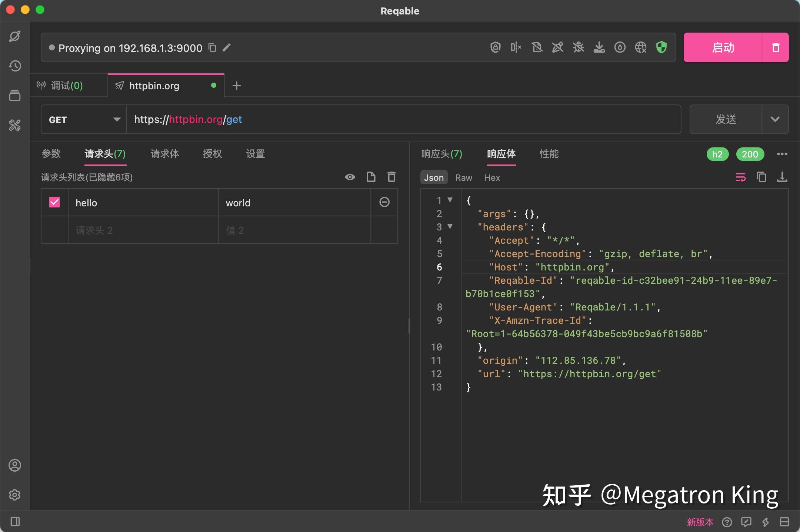Download the response body
Screen dimensions: 800x532
click(x=782, y=177)
